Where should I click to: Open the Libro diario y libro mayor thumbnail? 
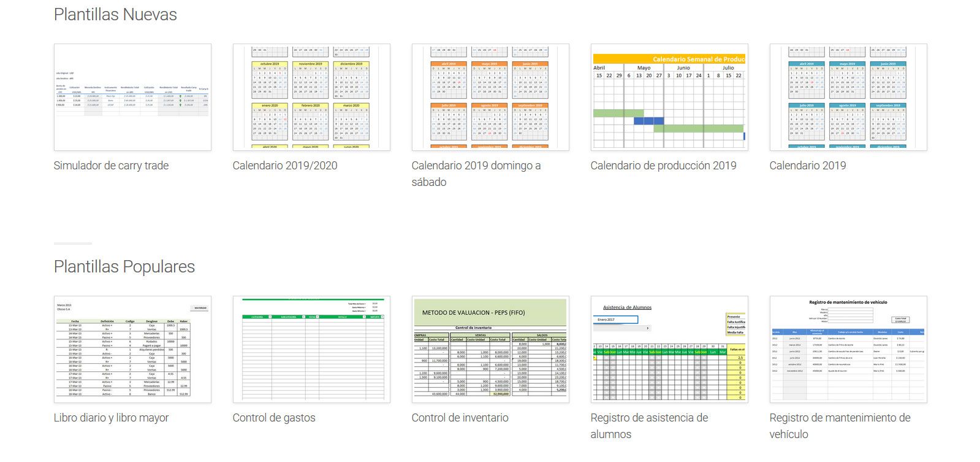pos(132,349)
